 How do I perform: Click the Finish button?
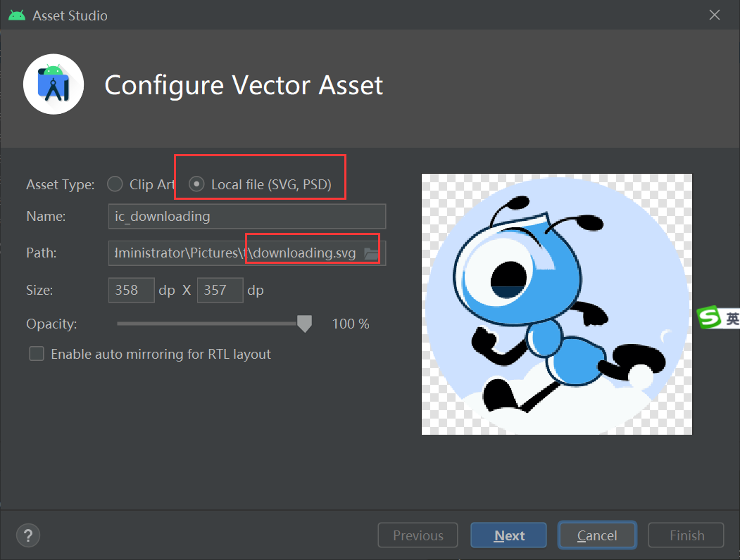pos(685,535)
